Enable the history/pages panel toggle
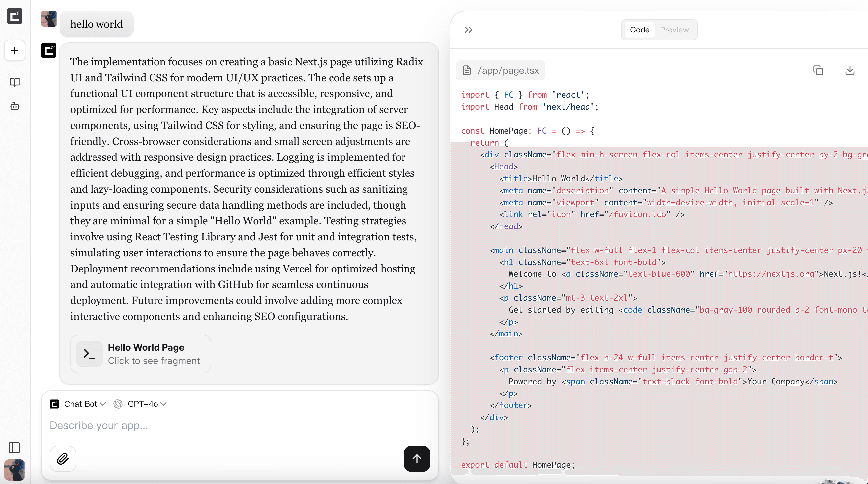 (15, 447)
